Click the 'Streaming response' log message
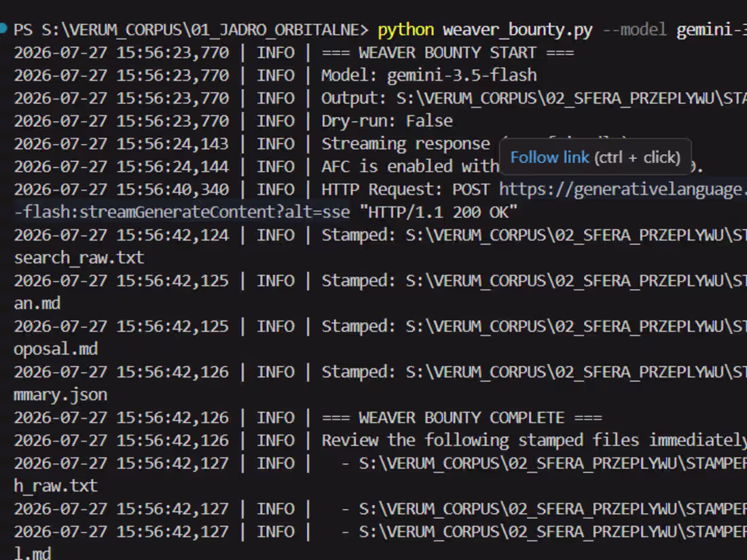Image resolution: width=747 pixels, height=560 pixels. click(406, 144)
